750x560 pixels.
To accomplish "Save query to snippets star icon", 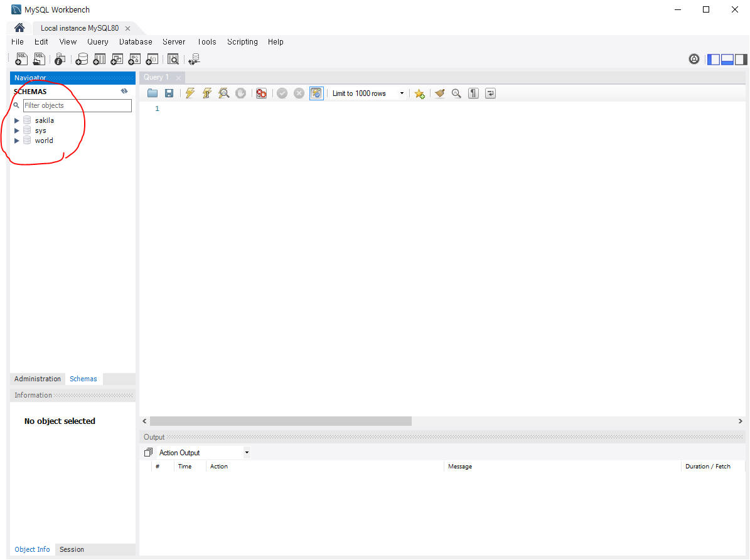I will point(420,93).
